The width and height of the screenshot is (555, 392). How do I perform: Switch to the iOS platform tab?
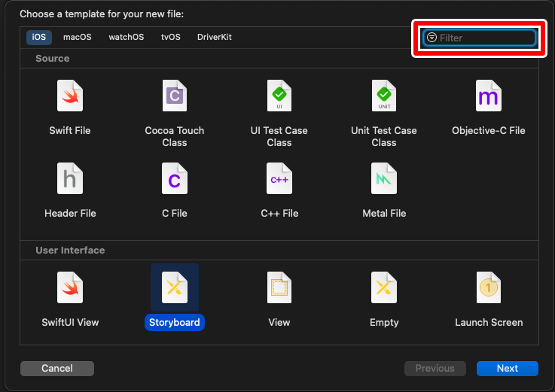click(x=39, y=37)
